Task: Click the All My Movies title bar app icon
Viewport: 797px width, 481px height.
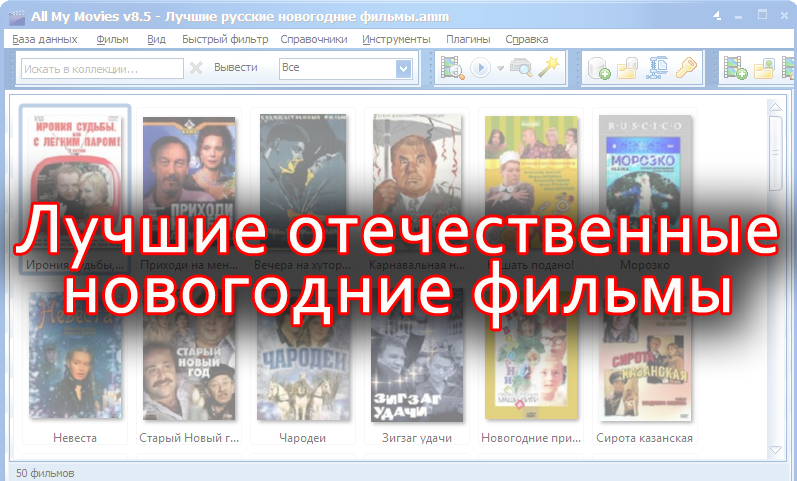Action: 17,17
